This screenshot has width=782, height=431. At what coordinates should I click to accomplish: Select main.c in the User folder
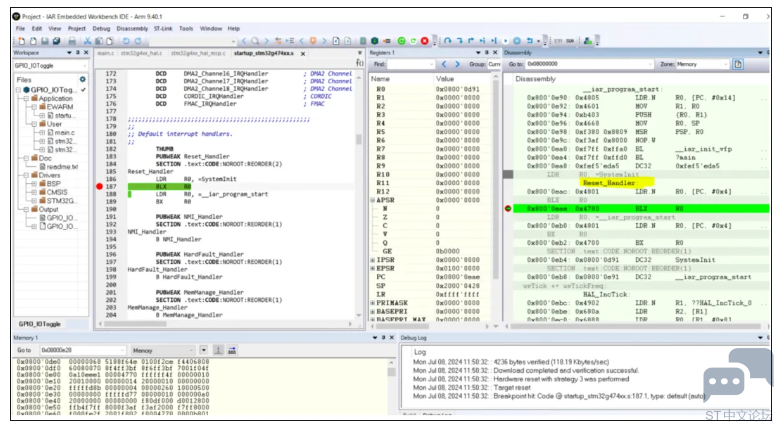tap(64, 132)
